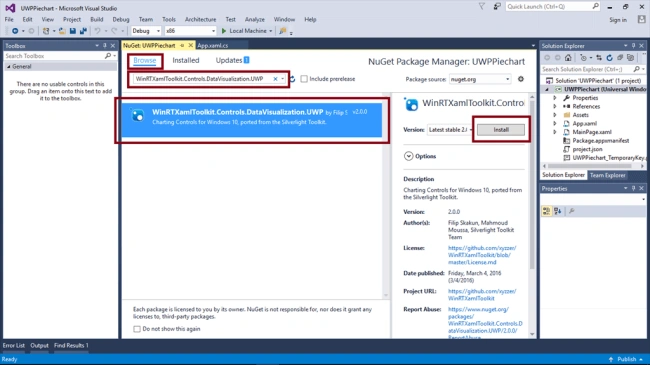Click Alphabetical sort icon in Properties panel
The image size is (650, 365).
tap(558, 211)
